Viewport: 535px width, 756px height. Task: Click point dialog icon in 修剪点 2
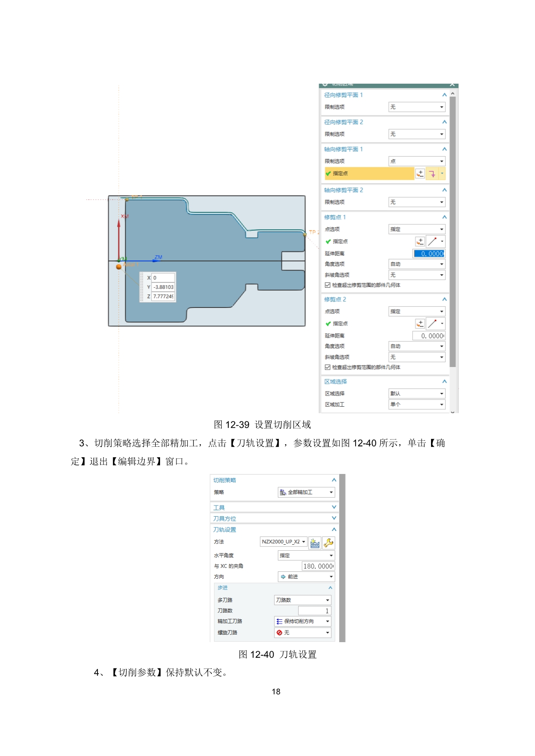420,323
